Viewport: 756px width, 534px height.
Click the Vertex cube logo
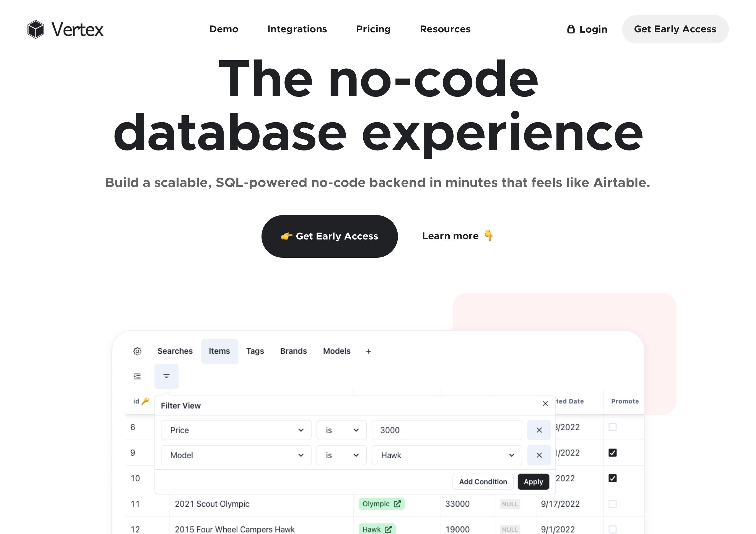pos(36,29)
